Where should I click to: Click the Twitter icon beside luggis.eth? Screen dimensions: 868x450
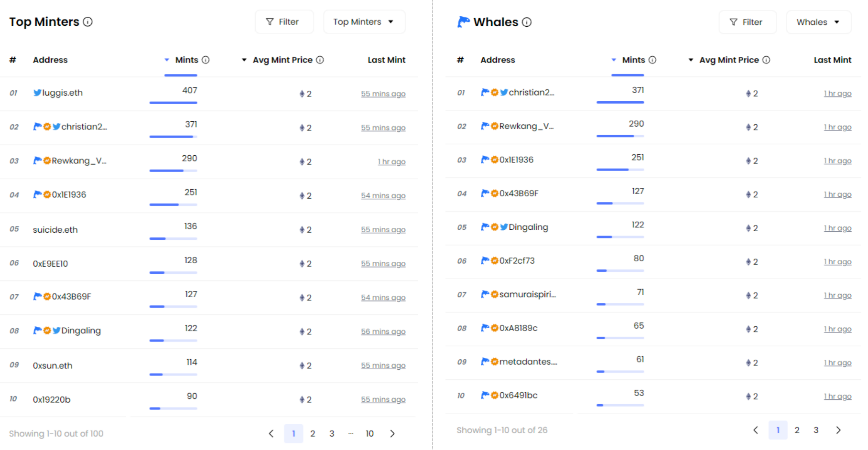pyautogui.click(x=37, y=93)
